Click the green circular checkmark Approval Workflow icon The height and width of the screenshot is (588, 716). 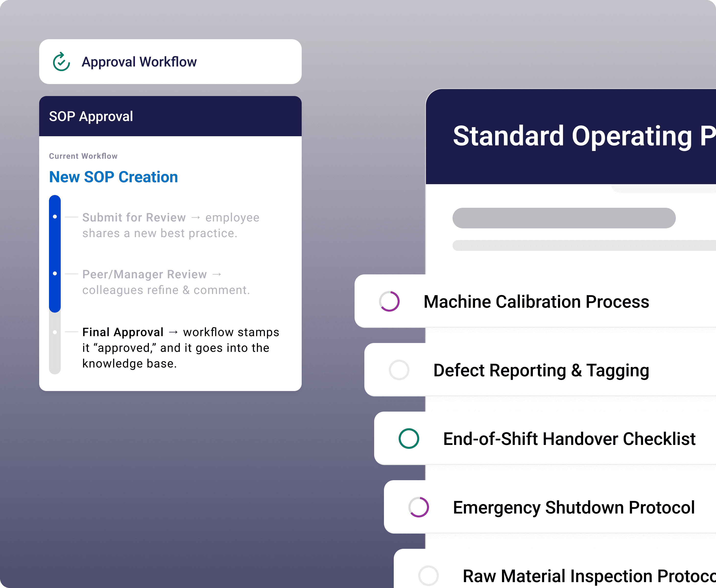(x=61, y=61)
